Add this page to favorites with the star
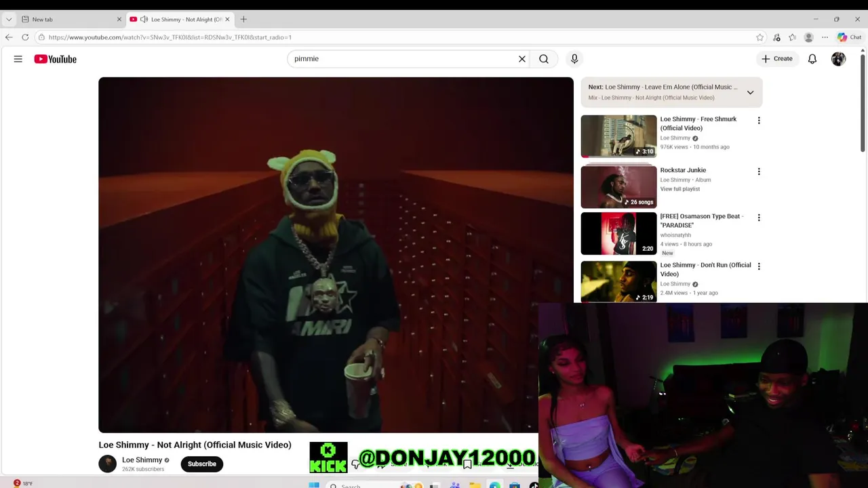This screenshot has height=488, width=868. (760, 37)
